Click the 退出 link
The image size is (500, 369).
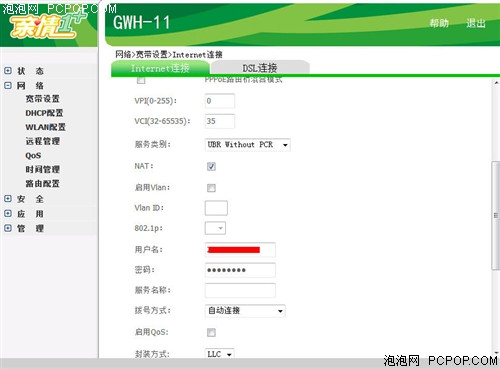click(475, 23)
